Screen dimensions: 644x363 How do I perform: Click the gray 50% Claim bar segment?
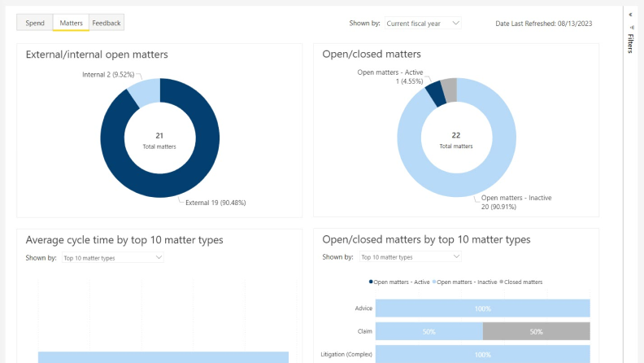pyautogui.click(x=536, y=331)
